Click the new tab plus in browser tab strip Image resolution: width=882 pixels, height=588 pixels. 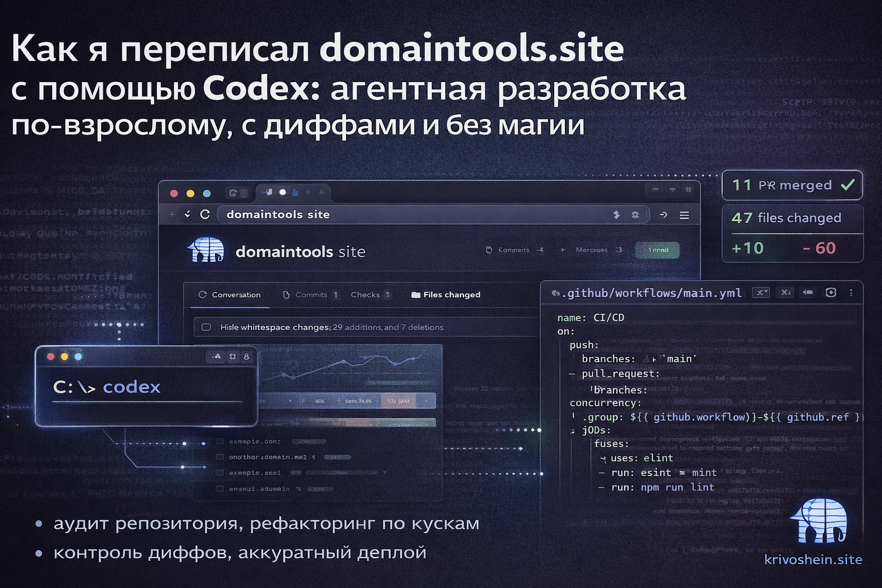pyautogui.click(x=308, y=192)
